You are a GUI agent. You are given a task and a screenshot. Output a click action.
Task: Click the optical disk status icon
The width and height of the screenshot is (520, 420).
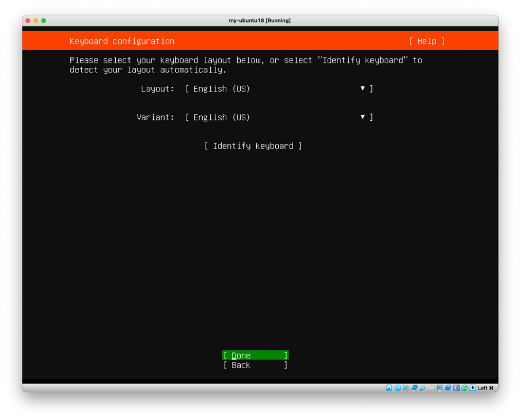pos(397,388)
